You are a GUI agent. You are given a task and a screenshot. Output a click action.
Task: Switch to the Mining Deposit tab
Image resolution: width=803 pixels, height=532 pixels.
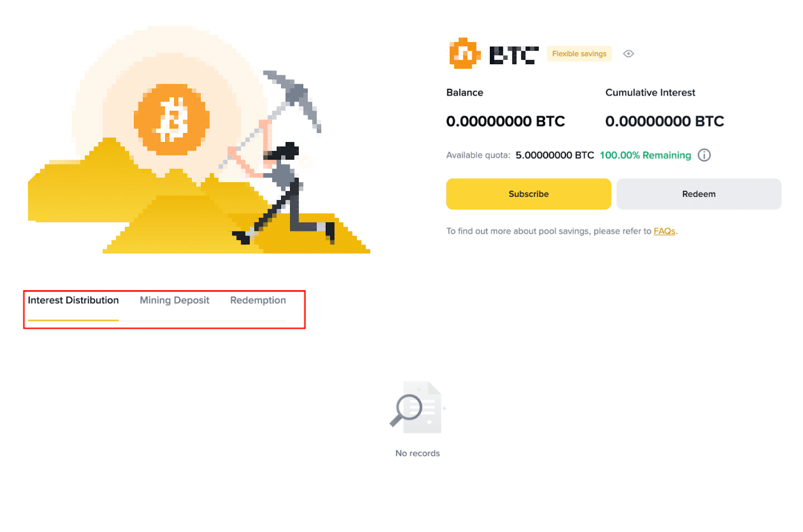pyautogui.click(x=174, y=300)
